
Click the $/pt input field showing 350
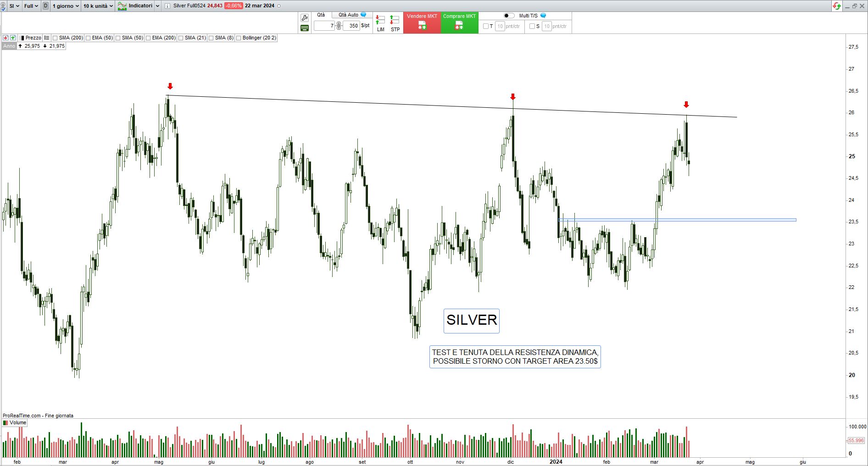point(351,26)
